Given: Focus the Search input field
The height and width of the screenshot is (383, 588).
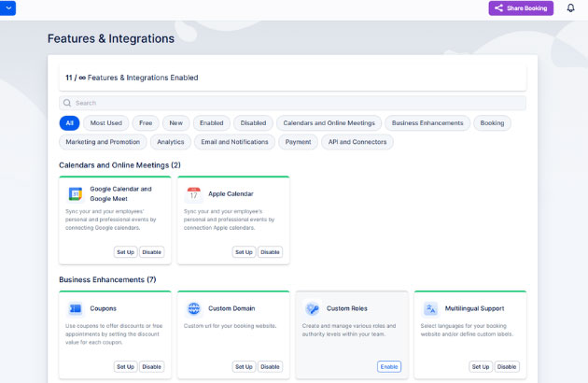Looking at the screenshot, I should click(292, 103).
